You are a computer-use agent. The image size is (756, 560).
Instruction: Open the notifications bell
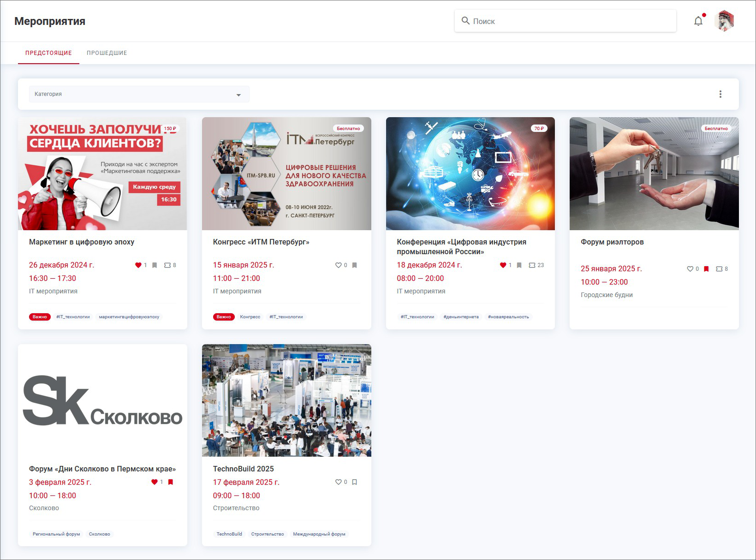[x=698, y=21]
